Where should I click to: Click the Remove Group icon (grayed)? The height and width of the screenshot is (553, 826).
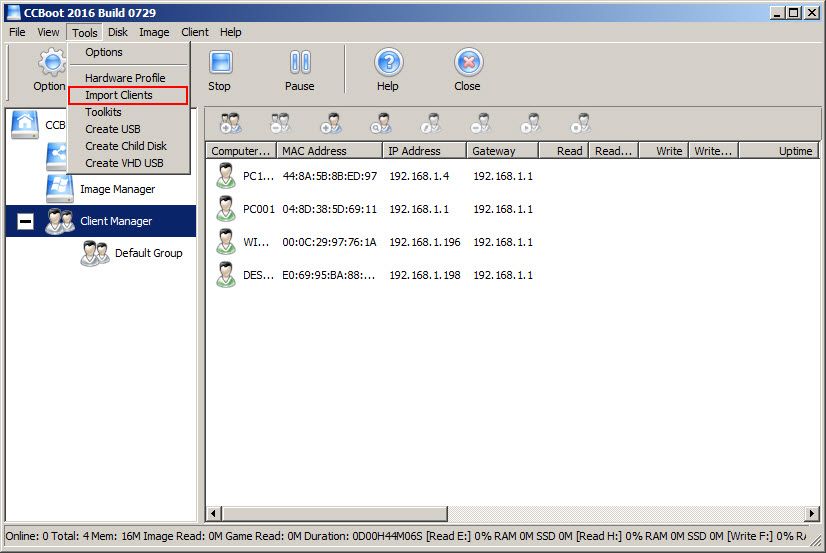coord(280,123)
